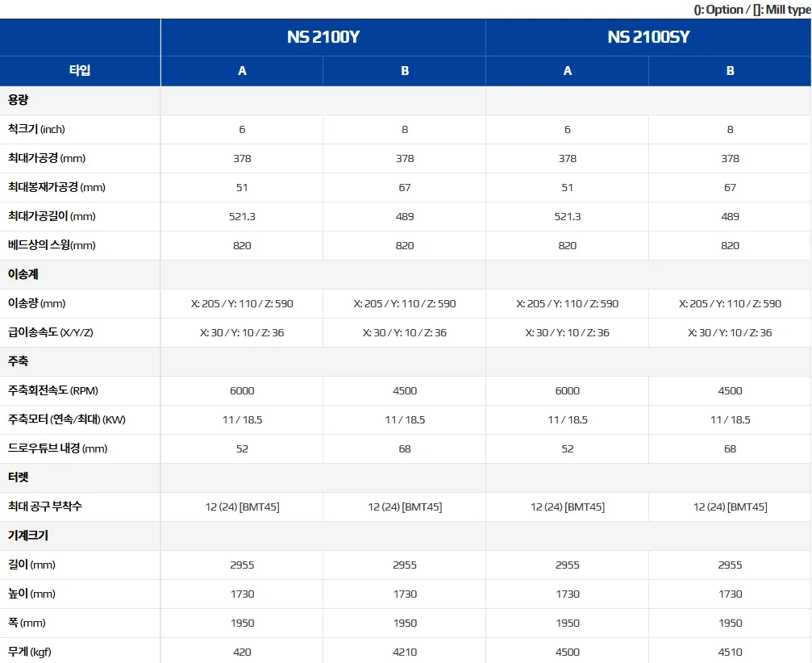Select the 드로우튜브 내경 (mm) label
812x663 pixels.
pos(57,448)
